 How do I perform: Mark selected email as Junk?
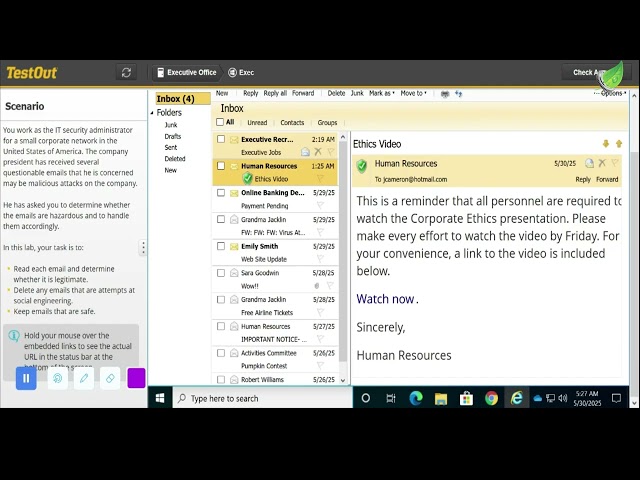point(357,93)
